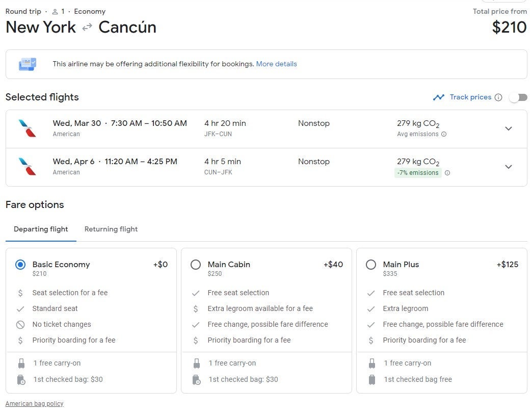Click the -7% emissions green badge

click(417, 173)
